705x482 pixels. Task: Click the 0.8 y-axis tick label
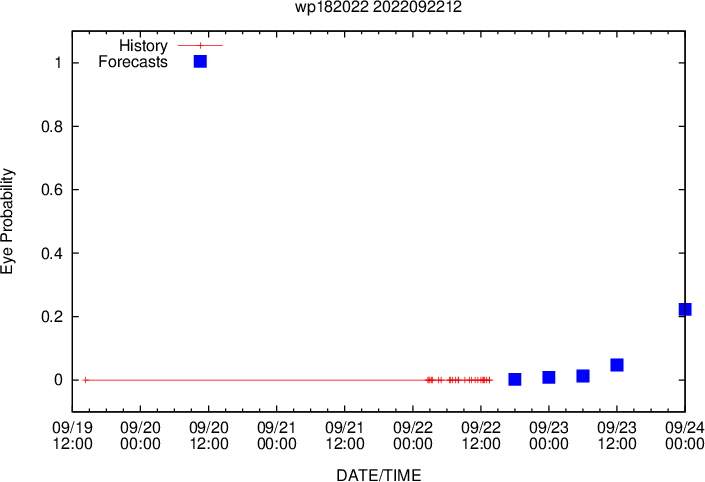[52, 127]
